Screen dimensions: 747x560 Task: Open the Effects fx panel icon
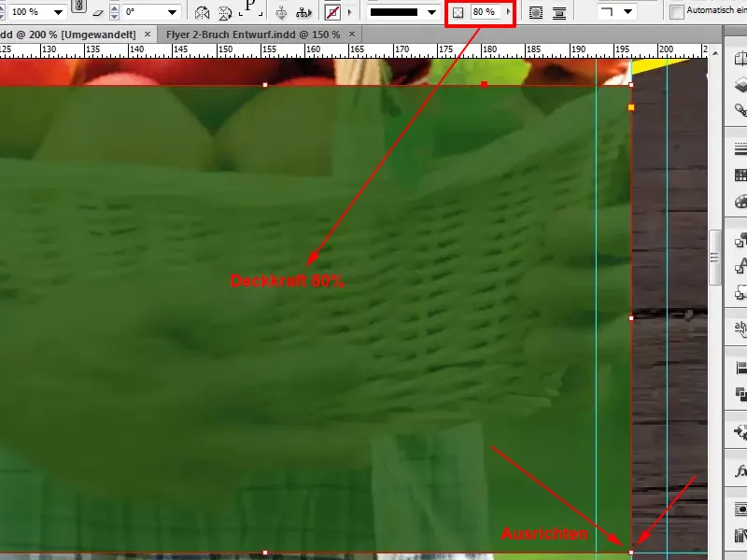click(740, 471)
